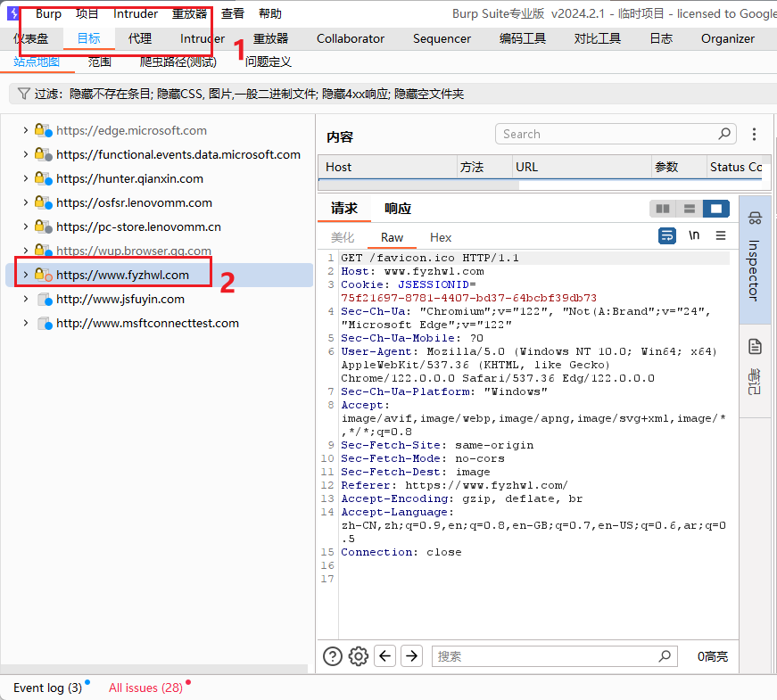Expand the wup.browser.qq.com node

[x=25, y=251]
